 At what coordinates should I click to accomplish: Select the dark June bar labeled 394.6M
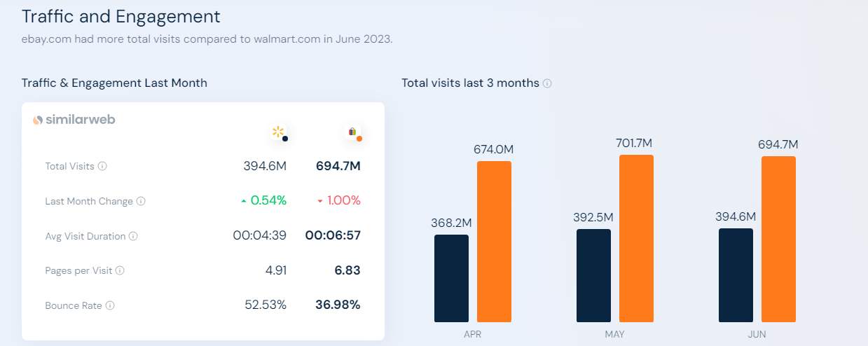click(736, 275)
